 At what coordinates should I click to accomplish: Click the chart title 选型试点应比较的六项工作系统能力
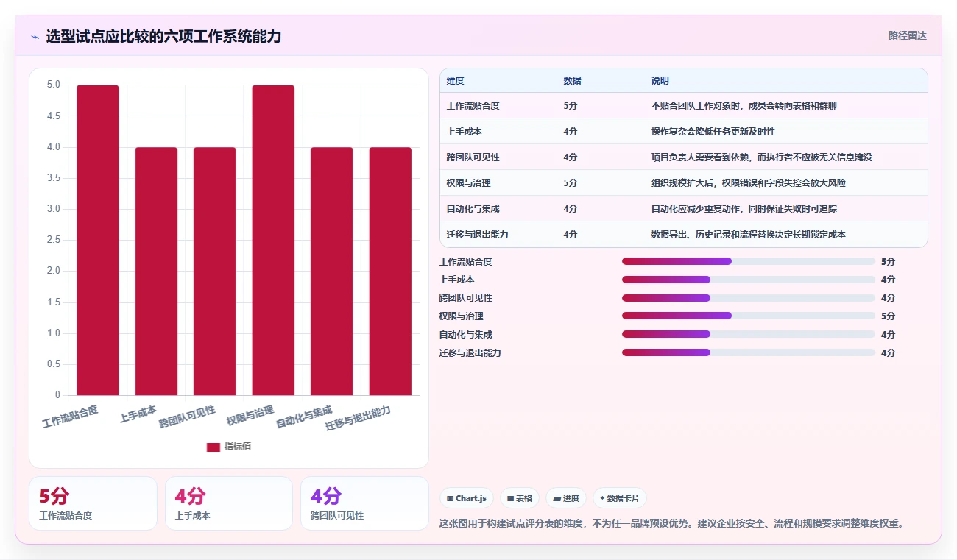coord(163,37)
